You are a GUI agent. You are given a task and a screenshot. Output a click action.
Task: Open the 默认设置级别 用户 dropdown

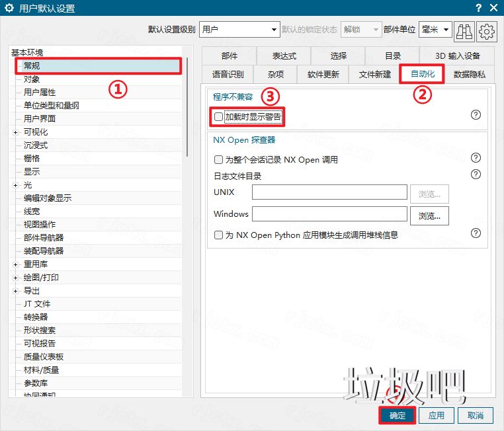tap(239, 30)
